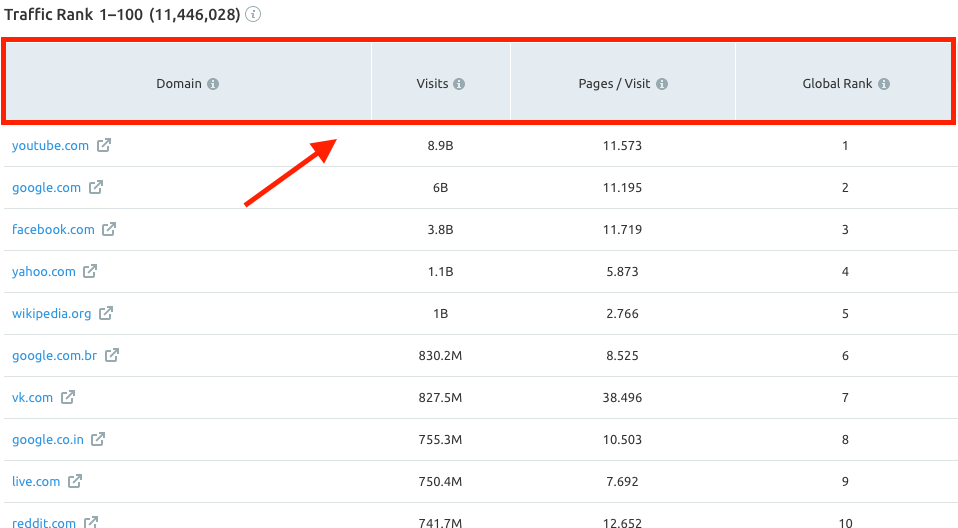The image size is (958, 528).
Task: Click info icon next to Traffic Rank title
Action: [x=253, y=14]
